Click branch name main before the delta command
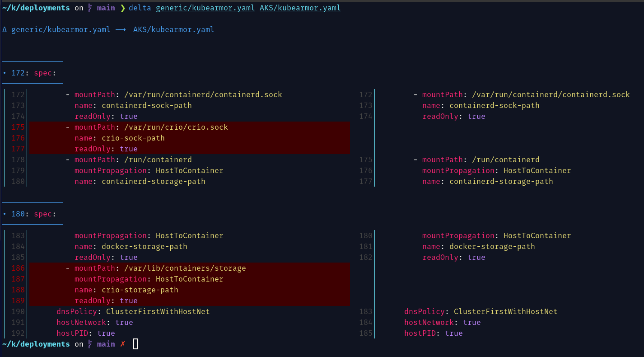This screenshot has height=357, width=644. [106, 8]
